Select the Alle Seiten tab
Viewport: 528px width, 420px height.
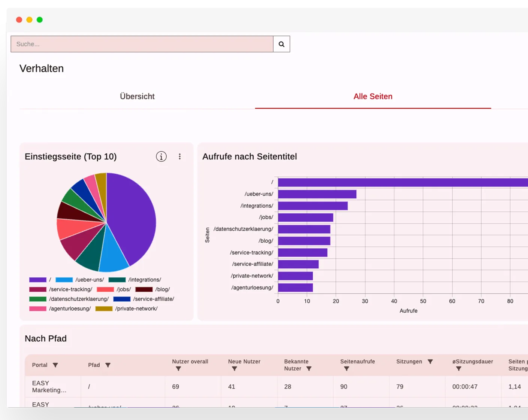click(373, 97)
